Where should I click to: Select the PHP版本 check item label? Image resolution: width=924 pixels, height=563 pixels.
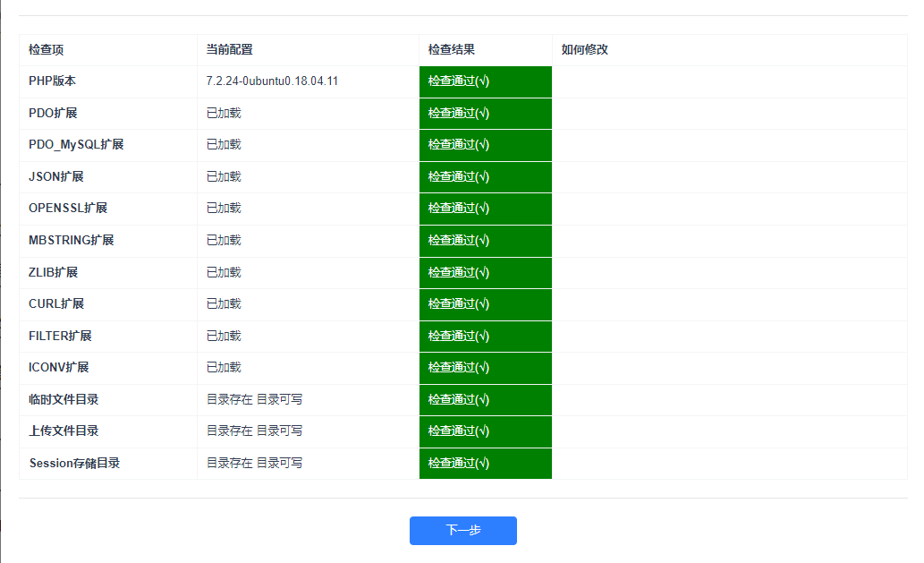pyautogui.click(x=53, y=81)
